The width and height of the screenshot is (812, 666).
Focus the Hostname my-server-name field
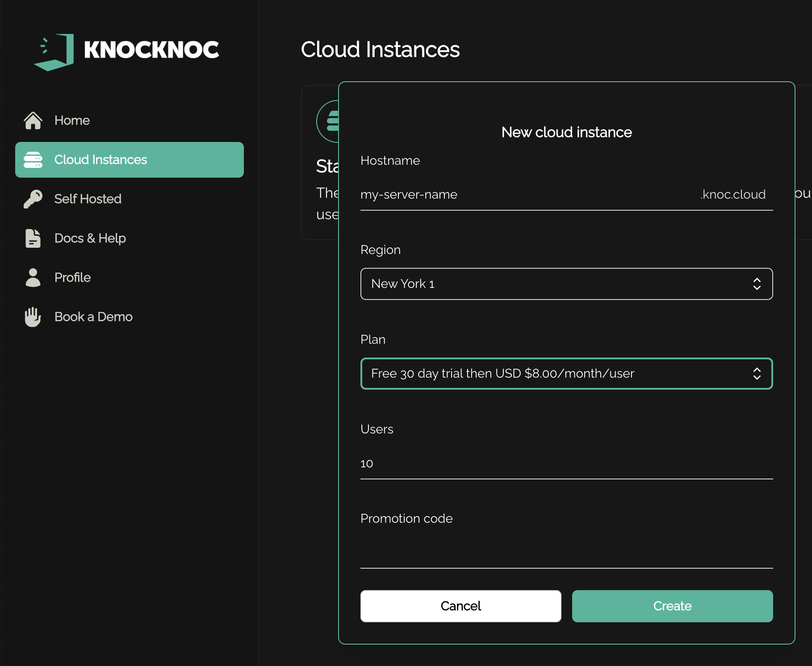click(x=527, y=195)
